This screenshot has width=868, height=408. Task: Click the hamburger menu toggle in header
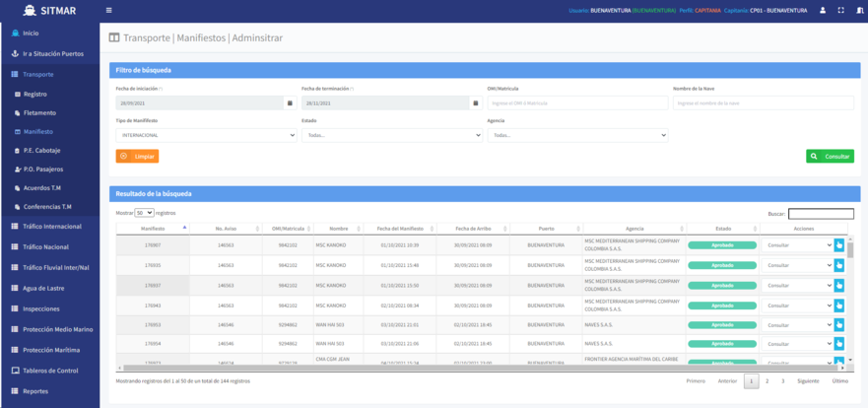(108, 11)
